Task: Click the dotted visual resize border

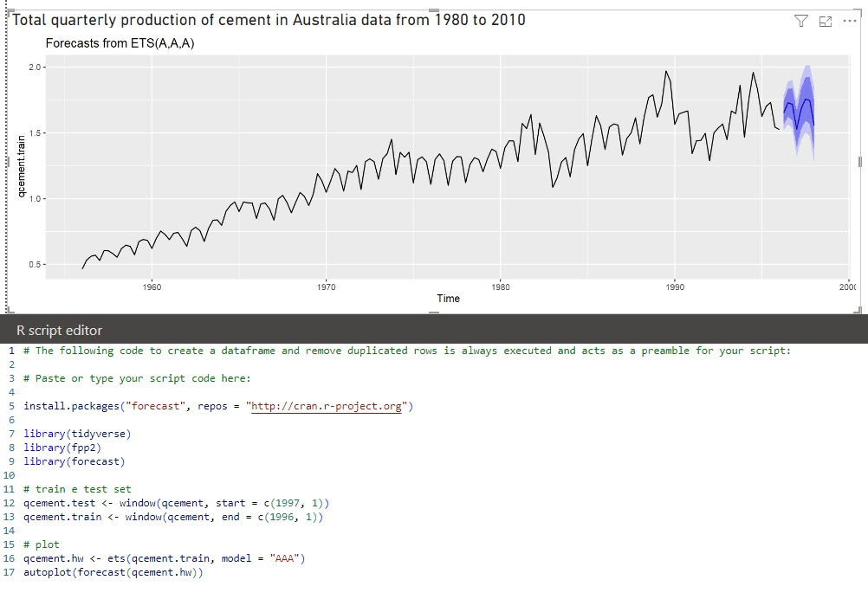Action: tap(6, 156)
